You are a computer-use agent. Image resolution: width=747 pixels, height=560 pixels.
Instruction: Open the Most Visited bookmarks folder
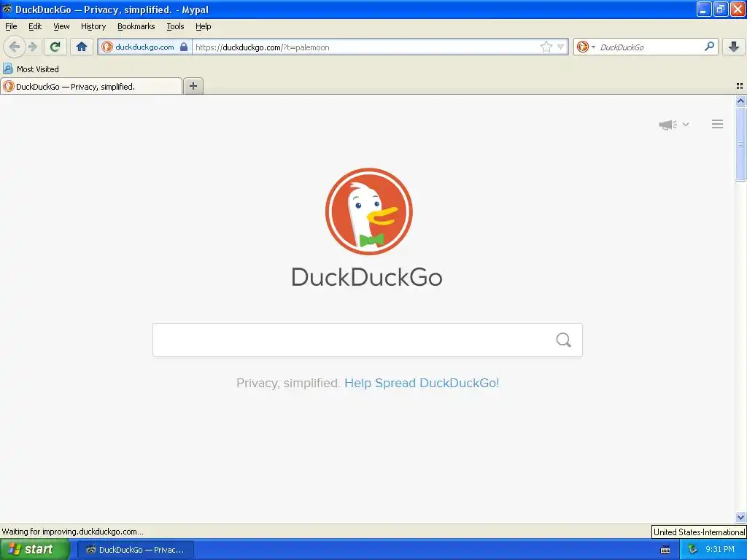(31, 69)
